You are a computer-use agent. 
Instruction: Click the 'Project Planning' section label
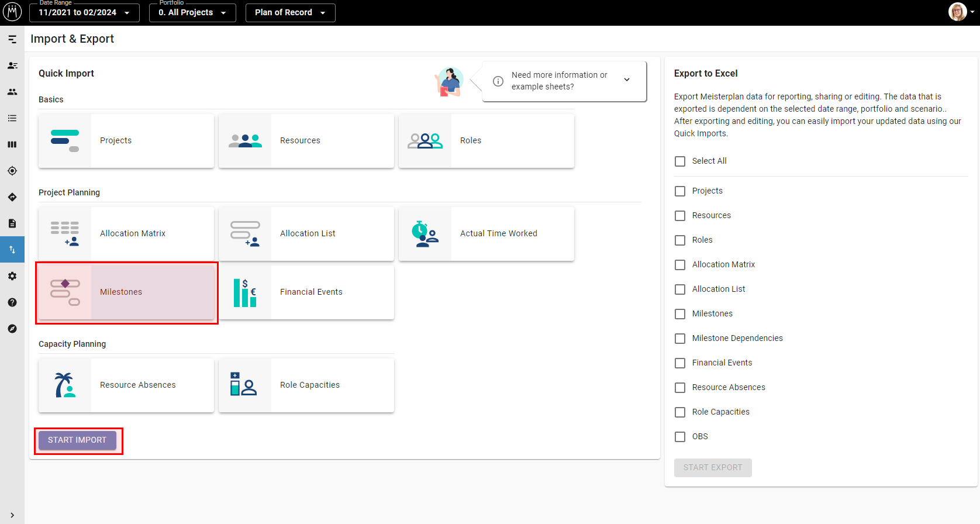(69, 193)
